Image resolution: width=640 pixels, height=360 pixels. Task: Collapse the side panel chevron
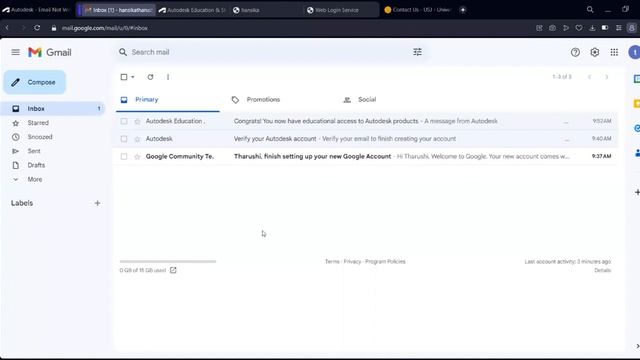click(638, 346)
